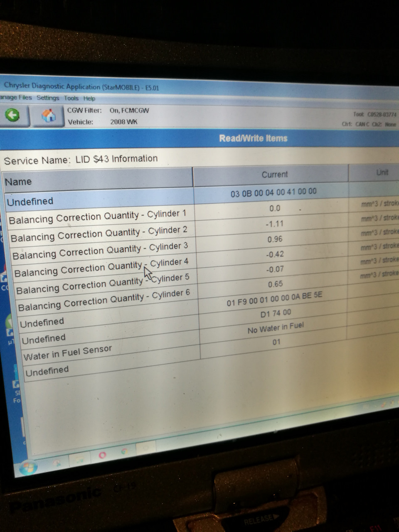Click the value 0.0 for Cylinder 1
Screen dimensions: 399x532
tap(275, 209)
